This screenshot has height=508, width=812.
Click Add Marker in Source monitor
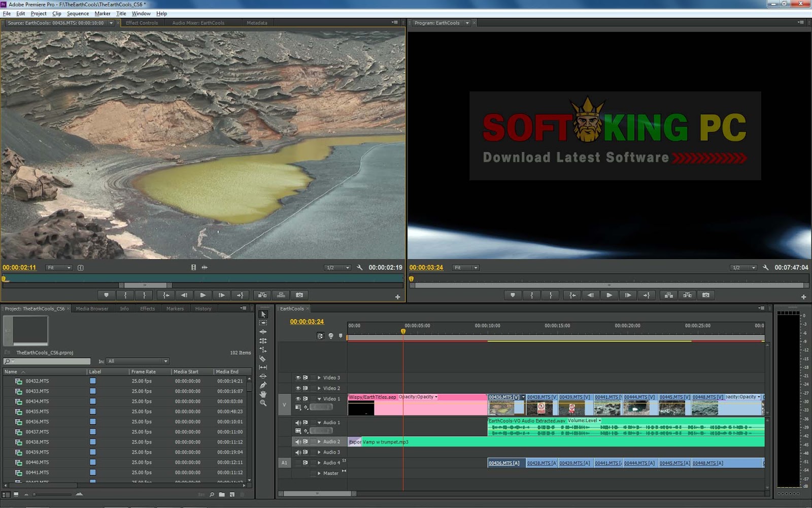106,295
